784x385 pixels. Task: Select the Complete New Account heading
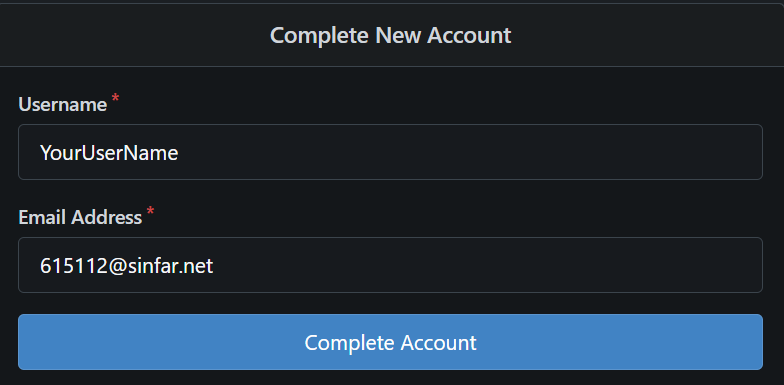coord(390,36)
